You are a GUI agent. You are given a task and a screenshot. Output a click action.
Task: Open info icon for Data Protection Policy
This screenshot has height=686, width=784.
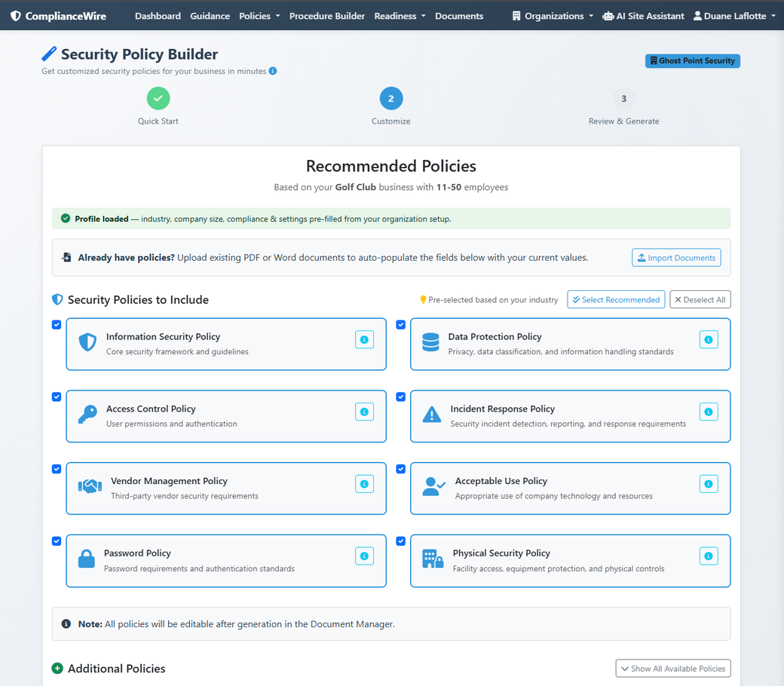(709, 339)
